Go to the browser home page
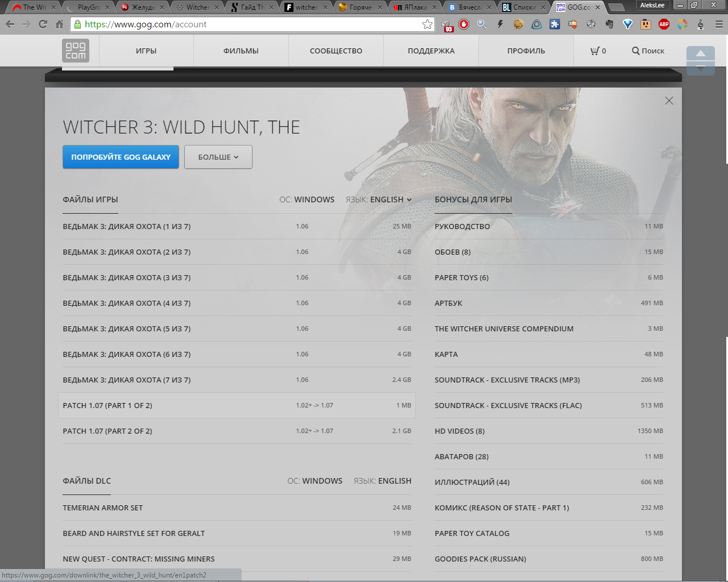Viewport: 728px width, 582px height. click(59, 24)
